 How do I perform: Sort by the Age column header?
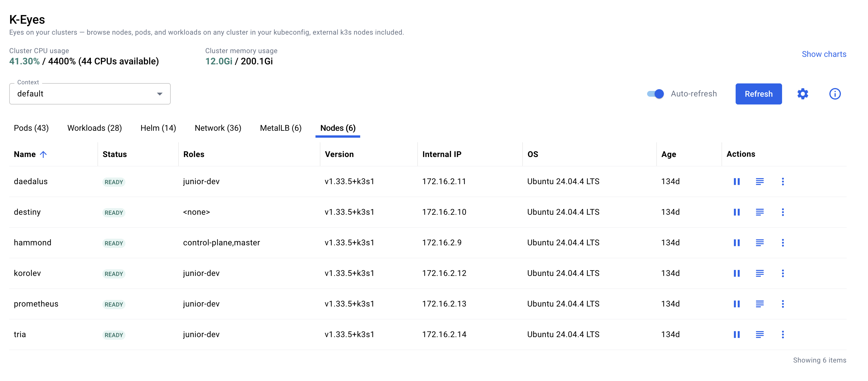coord(668,154)
